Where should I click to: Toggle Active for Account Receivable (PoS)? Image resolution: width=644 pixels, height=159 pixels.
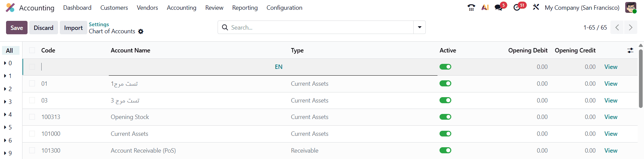pyautogui.click(x=445, y=150)
